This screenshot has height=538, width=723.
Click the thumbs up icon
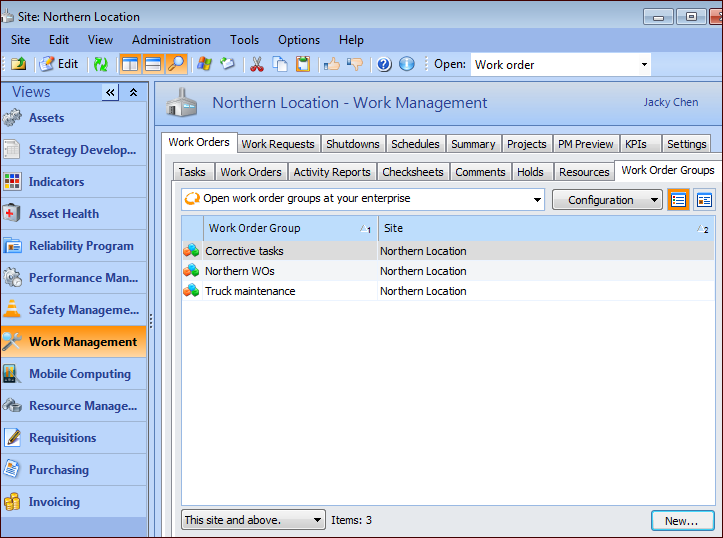pos(332,64)
